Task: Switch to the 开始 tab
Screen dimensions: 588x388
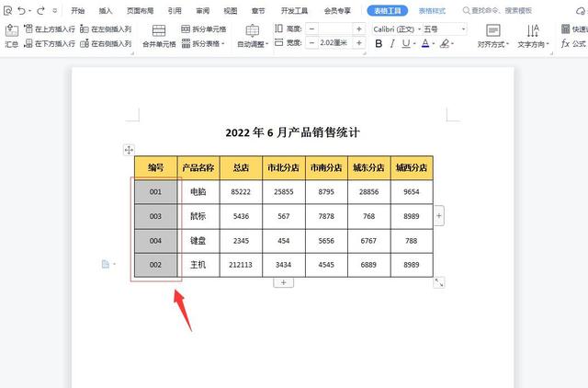Action: [x=78, y=10]
